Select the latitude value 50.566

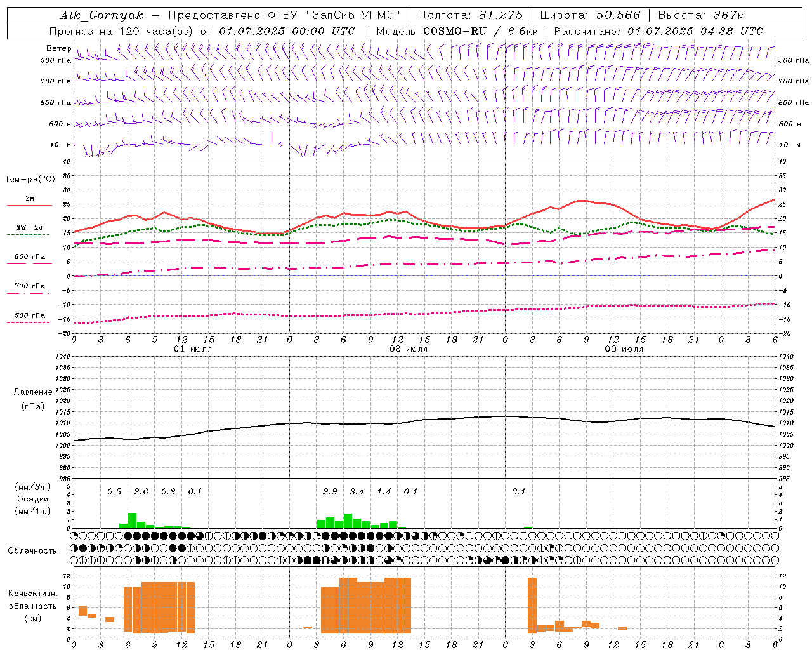tap(619, 15)
